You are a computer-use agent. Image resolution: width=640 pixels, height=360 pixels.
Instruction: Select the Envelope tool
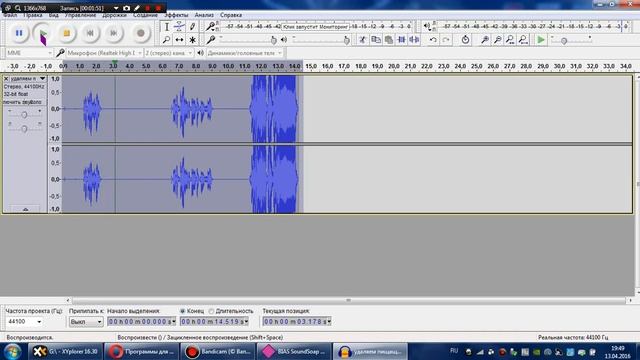tap(179, 27)
